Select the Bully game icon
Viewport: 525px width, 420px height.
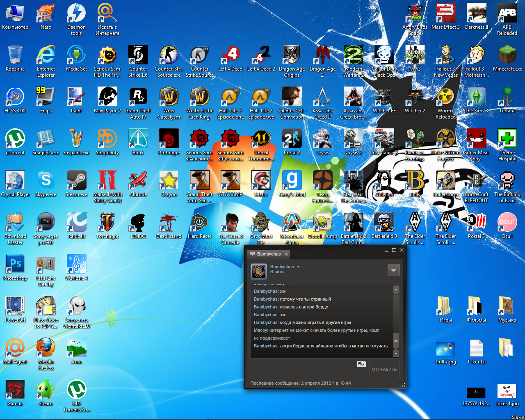415,184
